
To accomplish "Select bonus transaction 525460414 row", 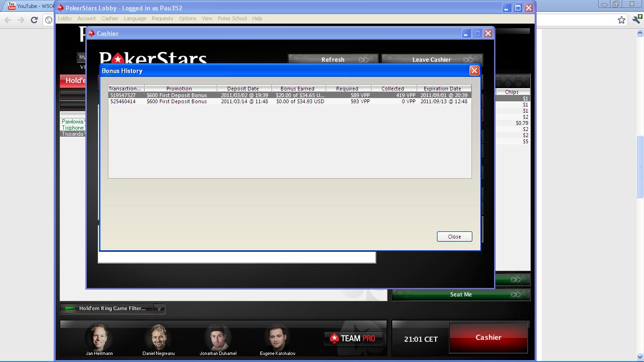I will point(289,101).
